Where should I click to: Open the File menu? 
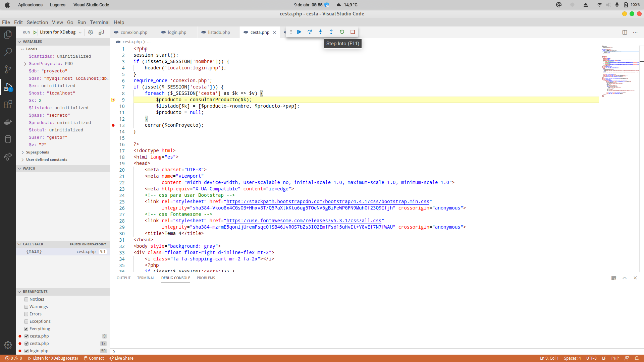(6, 22)
